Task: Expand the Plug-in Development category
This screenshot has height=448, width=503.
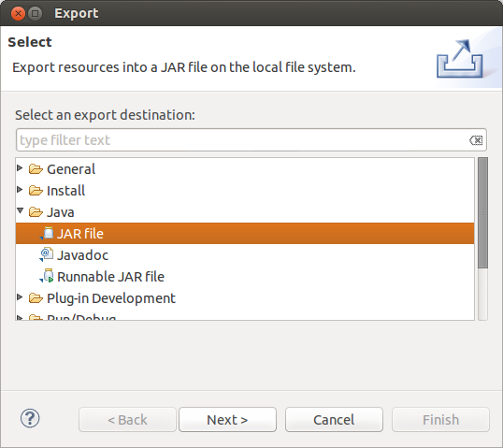Action: (20, 297)
